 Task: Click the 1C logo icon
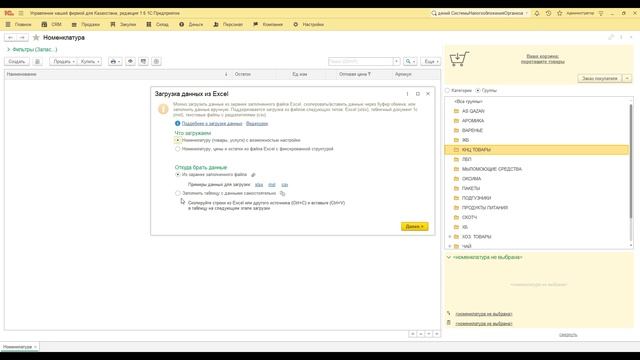(9, 13)
